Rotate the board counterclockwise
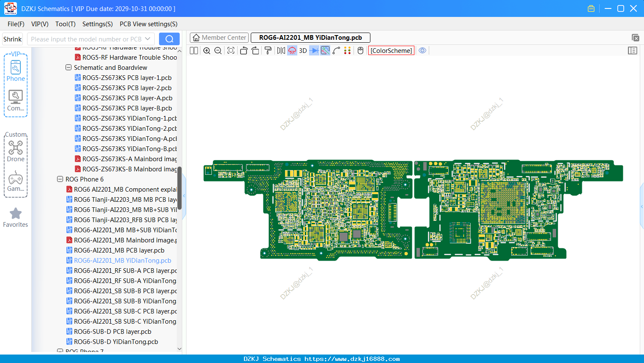 244,50
